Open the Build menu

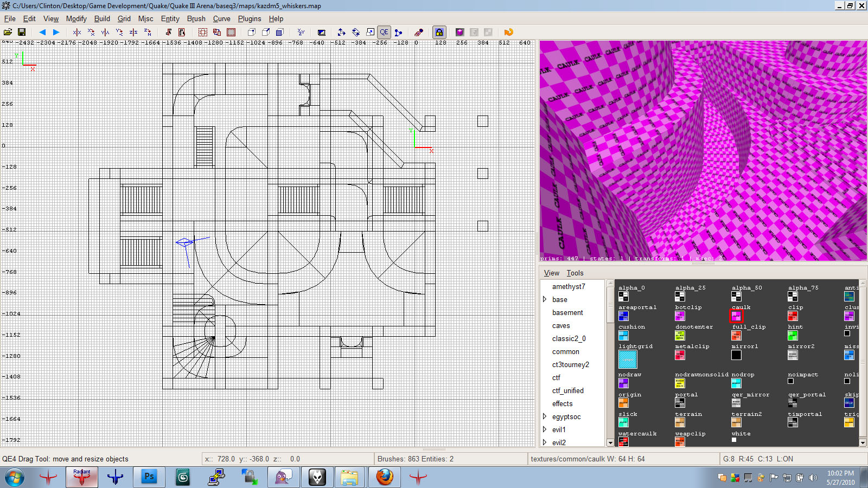102,18
